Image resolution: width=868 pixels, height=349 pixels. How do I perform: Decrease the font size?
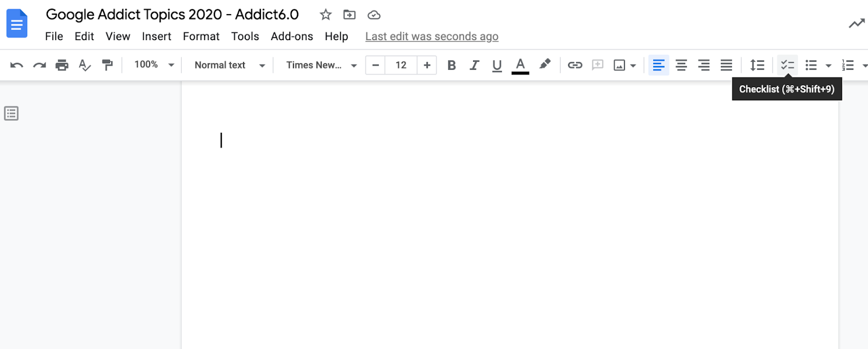[375, 65]
